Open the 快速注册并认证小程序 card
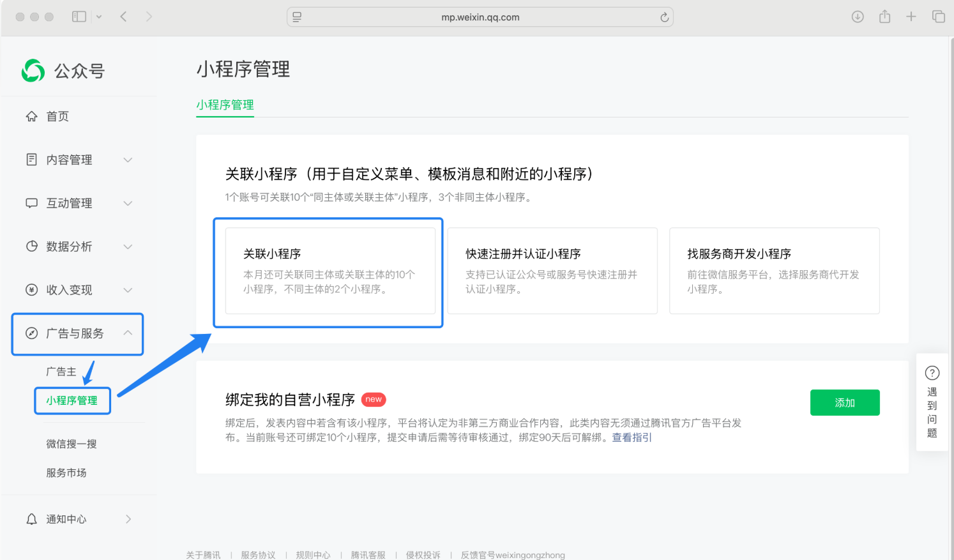This screenshot has height=560, width=954. pos(552,271)
